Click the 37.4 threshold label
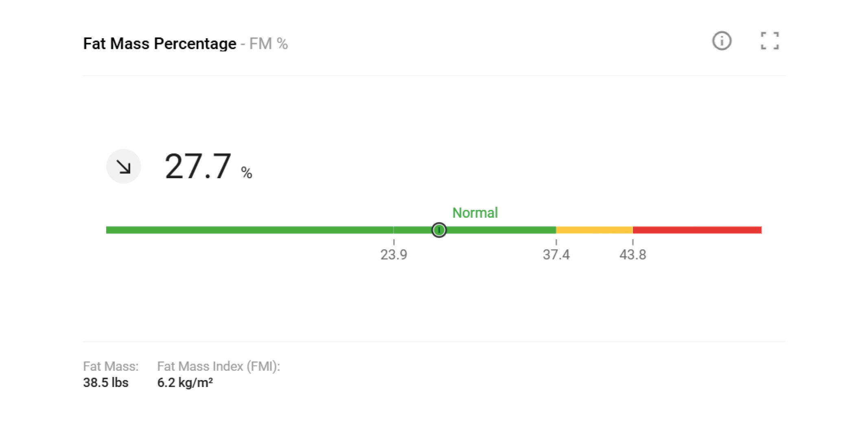 point(556,255)
